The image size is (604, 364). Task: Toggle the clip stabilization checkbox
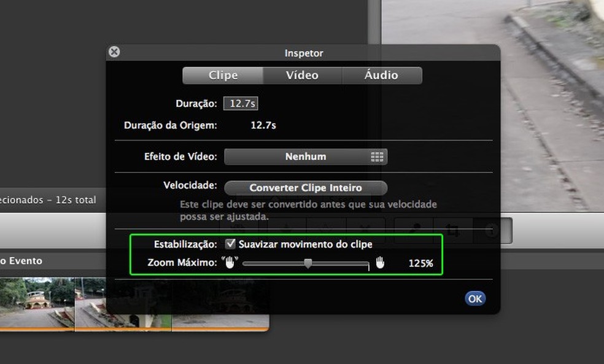pos(231,244)
